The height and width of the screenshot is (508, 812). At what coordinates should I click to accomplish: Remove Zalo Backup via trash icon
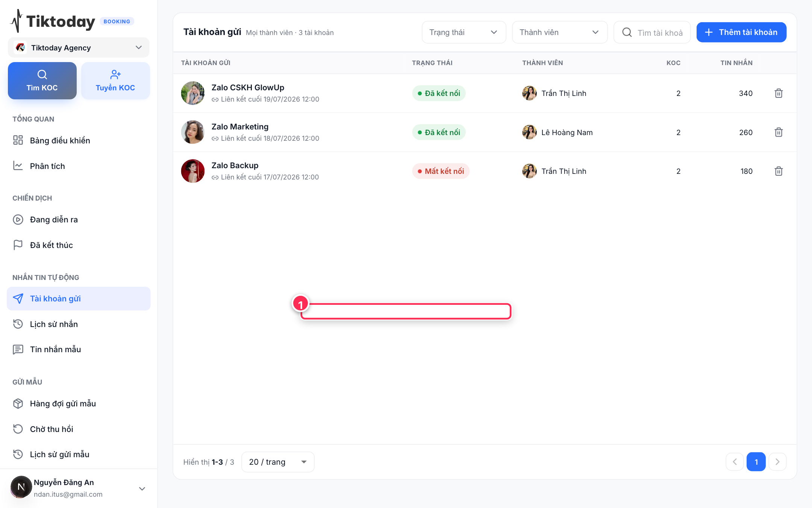pyautogui.click(x=779, y=171)
